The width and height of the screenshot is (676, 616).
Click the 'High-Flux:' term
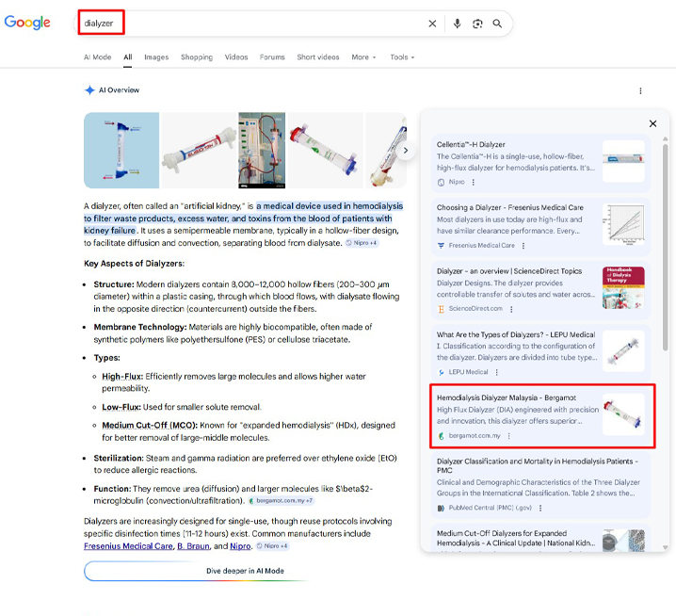122,377
